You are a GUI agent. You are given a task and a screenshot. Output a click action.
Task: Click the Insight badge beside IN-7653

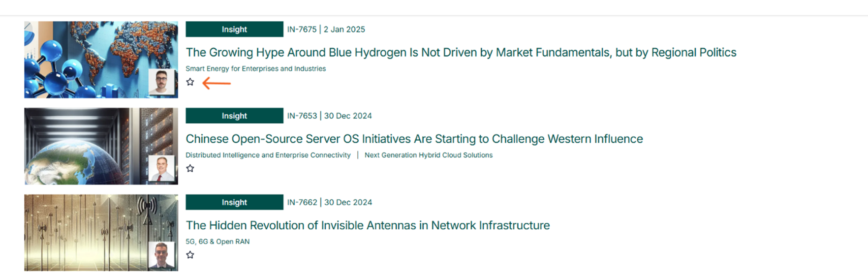click(234, 116)
